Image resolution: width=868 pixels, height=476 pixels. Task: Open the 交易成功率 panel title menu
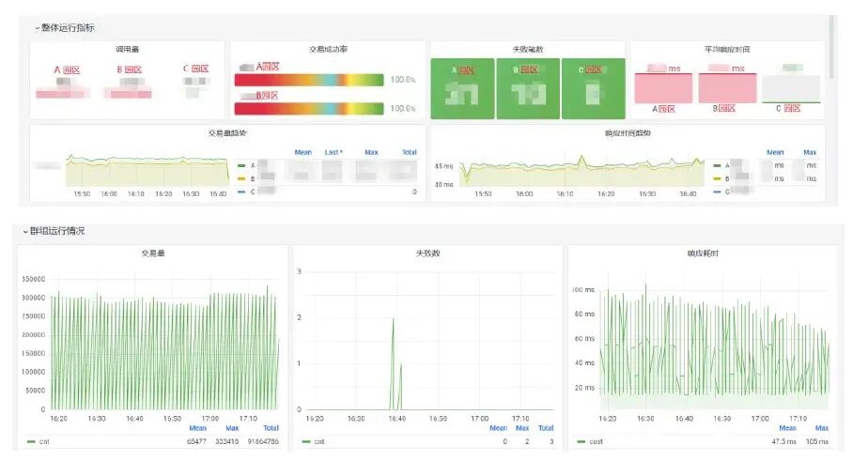[328, 49]
